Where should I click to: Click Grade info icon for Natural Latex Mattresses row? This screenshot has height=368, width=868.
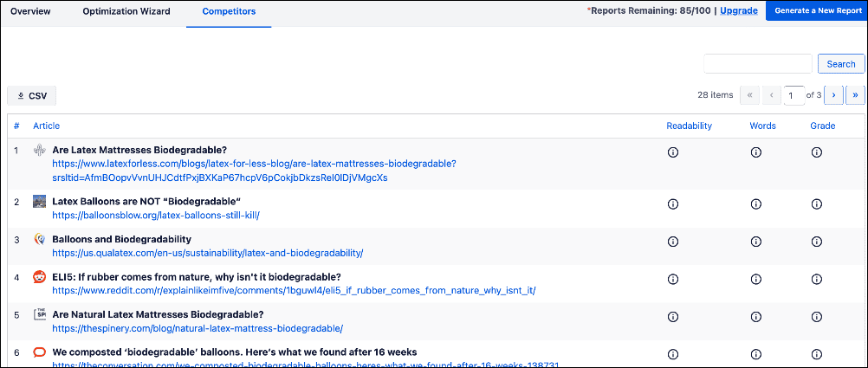816,317
